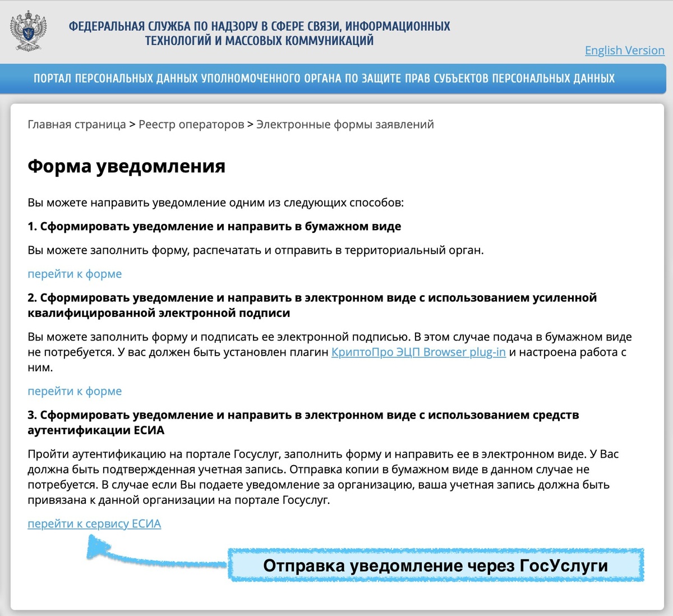Open the КриптоПро ЭЦП Browser plug-in link
673x616 pixels.
(418, 352)
